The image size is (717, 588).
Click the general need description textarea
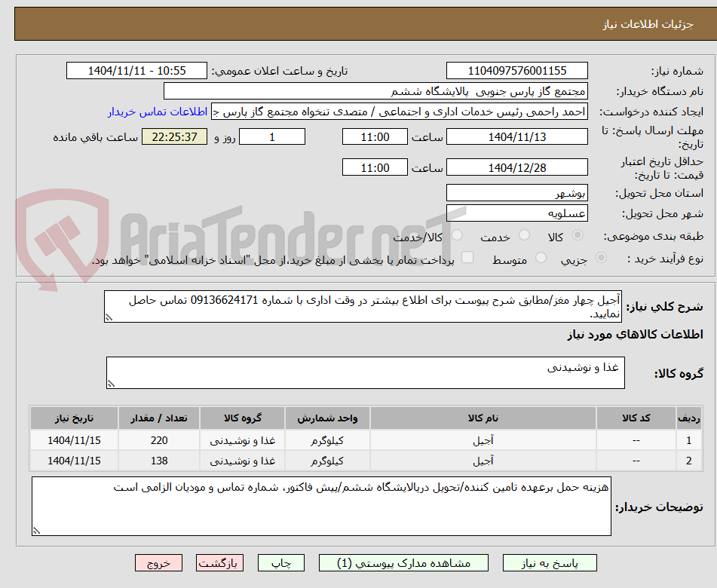363,306
